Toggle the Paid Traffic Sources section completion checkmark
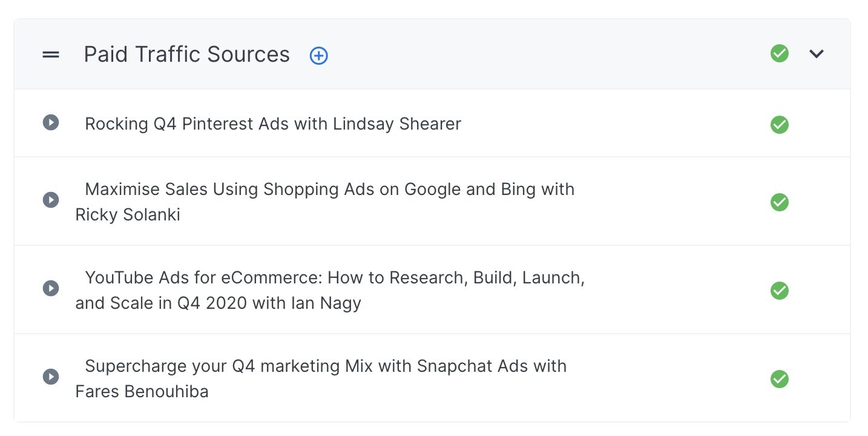Screen dimensions: 868x436 (x=780, y=53)
